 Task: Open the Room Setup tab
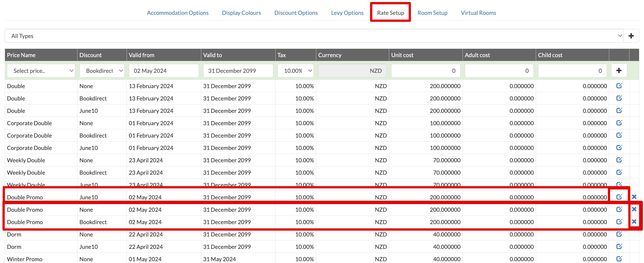(x=432, y=13)
